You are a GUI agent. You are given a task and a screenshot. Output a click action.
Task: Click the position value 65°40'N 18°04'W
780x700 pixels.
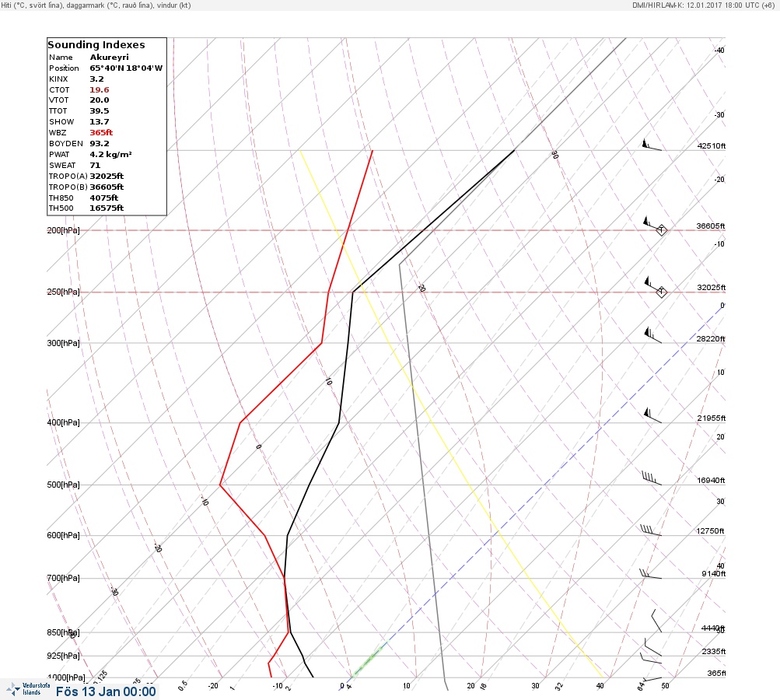click(x=126, y=68)
